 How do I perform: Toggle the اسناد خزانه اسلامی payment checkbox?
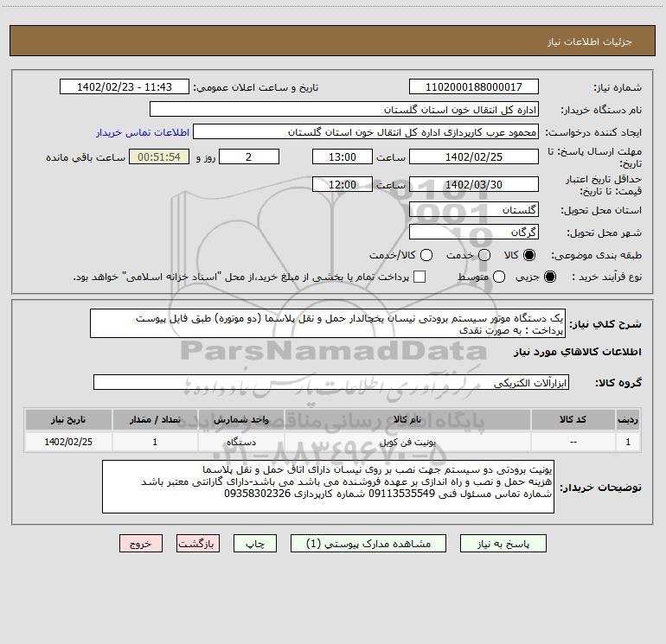pos(419,277)
